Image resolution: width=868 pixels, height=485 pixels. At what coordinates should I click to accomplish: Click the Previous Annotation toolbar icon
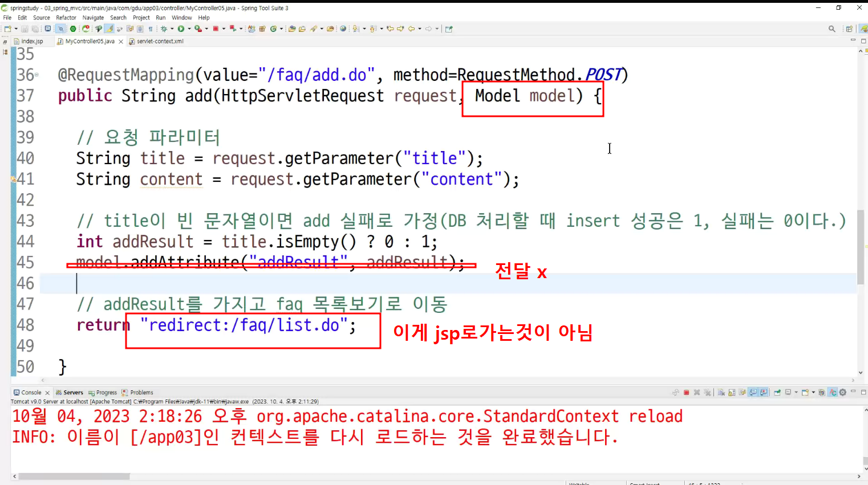point(372,28)
